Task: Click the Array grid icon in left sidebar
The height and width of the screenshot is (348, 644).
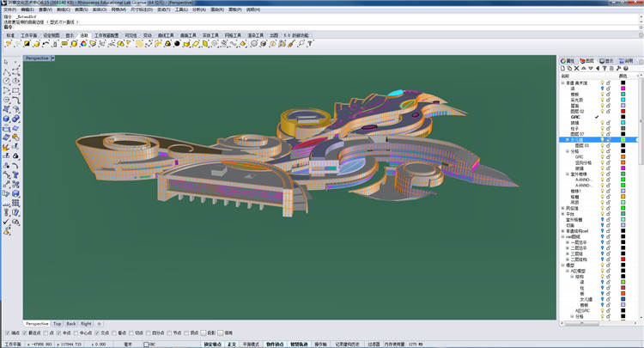Action: (15, 204)
